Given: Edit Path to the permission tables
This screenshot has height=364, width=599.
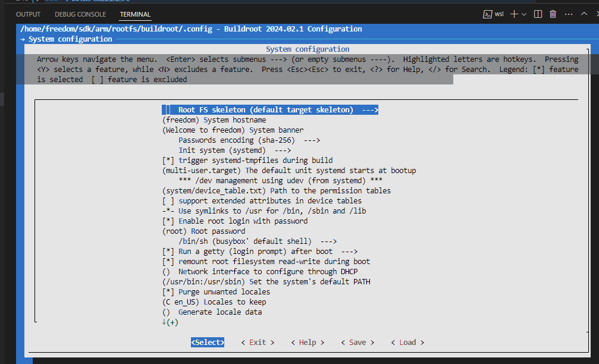Looking at the screenshot, I should 277,191.
